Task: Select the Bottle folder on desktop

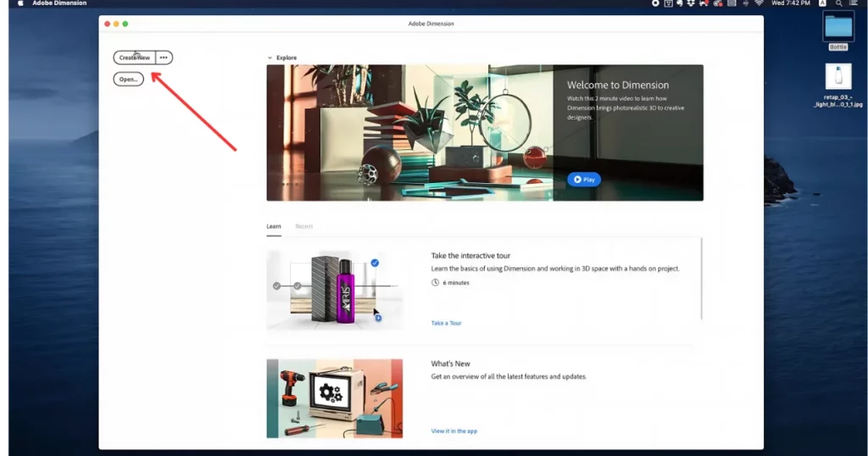Action: (838, 31)
